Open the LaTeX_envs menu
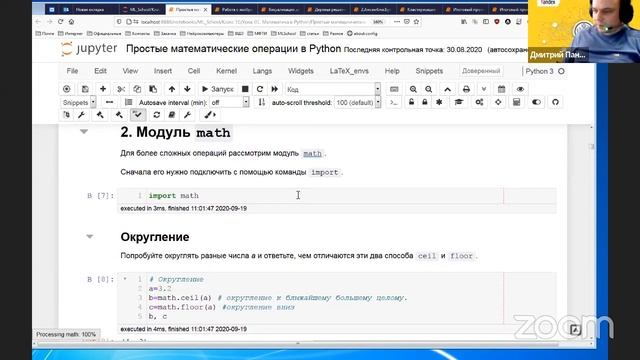Image resolution: width=640 pixels, height=360 pixels. [349, 71]
